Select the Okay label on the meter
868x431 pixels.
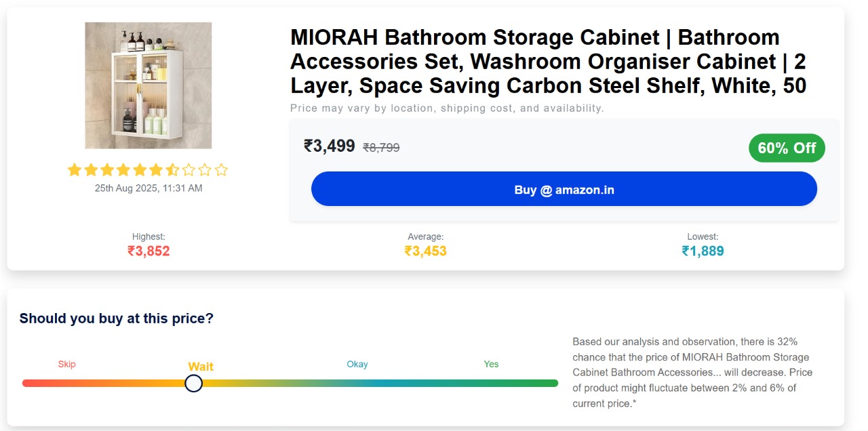pyautogui.click(x=357, y=365)
